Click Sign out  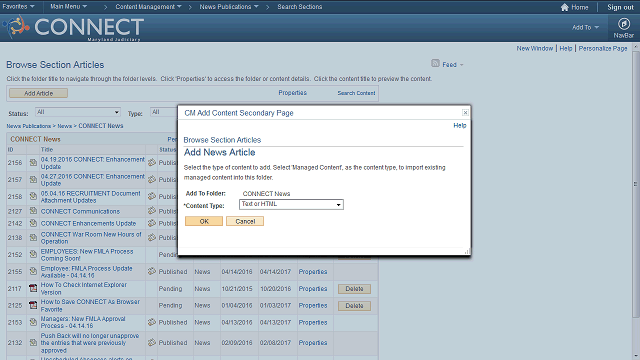tap(620, 7)
